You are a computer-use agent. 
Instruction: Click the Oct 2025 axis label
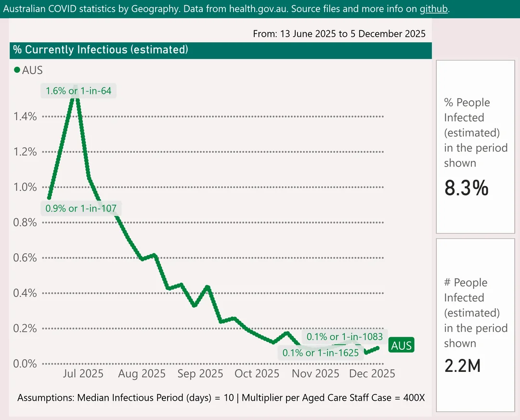click(257, 374)
